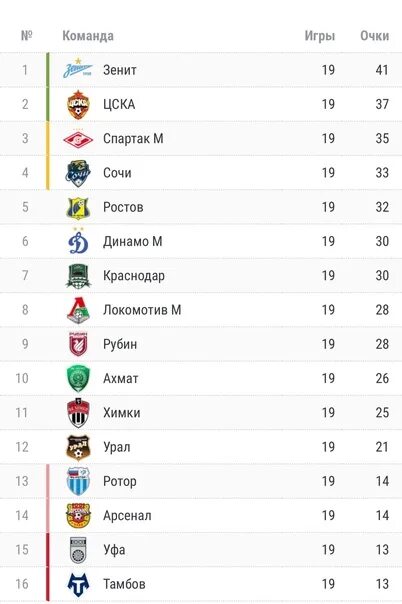
Task: Click the Rubin red emblem
Action: point(78,344)
